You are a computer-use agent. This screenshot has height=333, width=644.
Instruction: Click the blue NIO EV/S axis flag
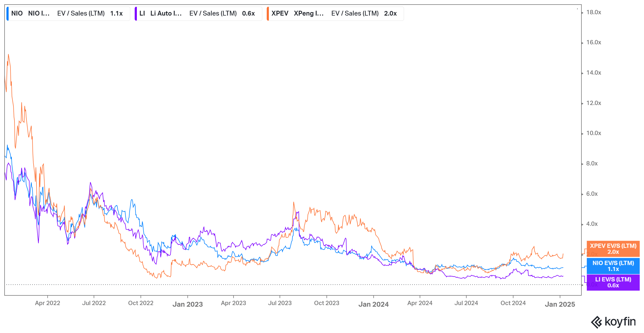point(613,266)
